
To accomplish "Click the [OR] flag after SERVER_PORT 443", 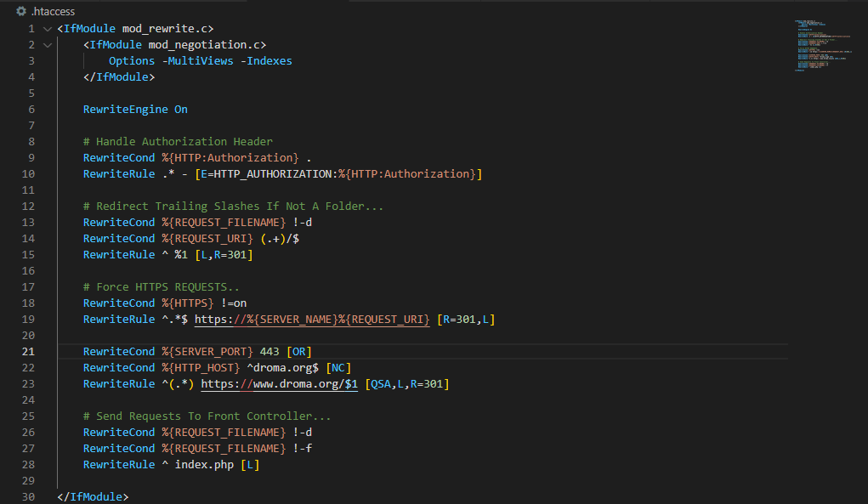I will 299,352.
